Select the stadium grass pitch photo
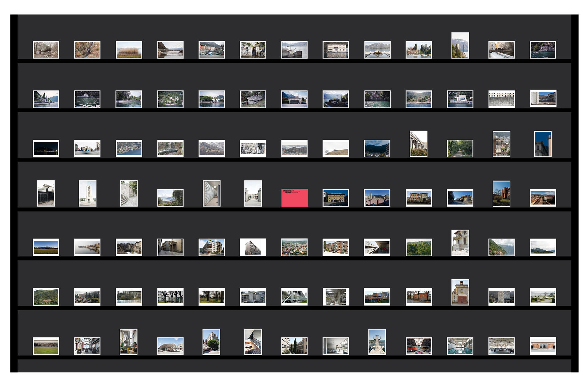588x392 pixels. point(46,346)
